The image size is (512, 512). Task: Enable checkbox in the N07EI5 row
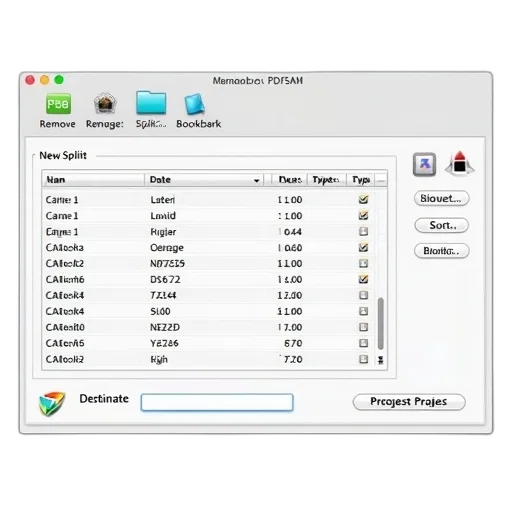[x=363, y=263]
